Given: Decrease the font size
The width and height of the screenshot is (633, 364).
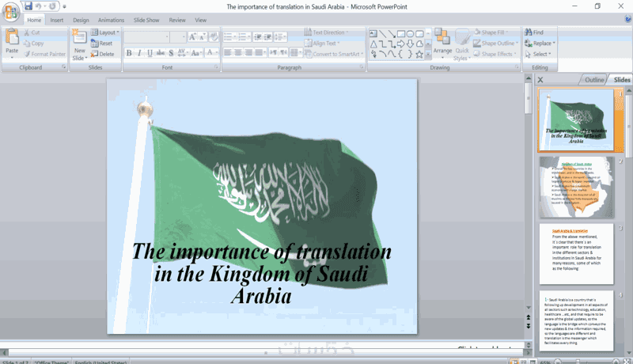Looking at the screenshot, I should point(203,37).
